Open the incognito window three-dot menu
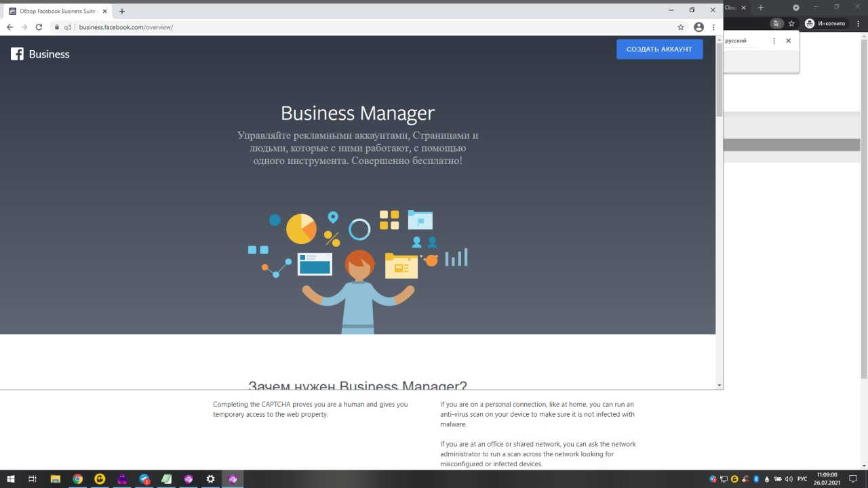 point(859,23)
